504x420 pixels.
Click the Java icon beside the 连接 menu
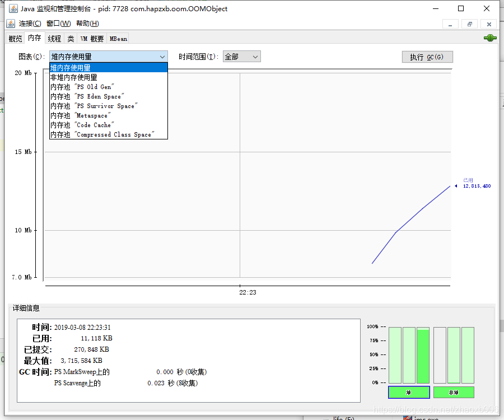tap(11, 24)
